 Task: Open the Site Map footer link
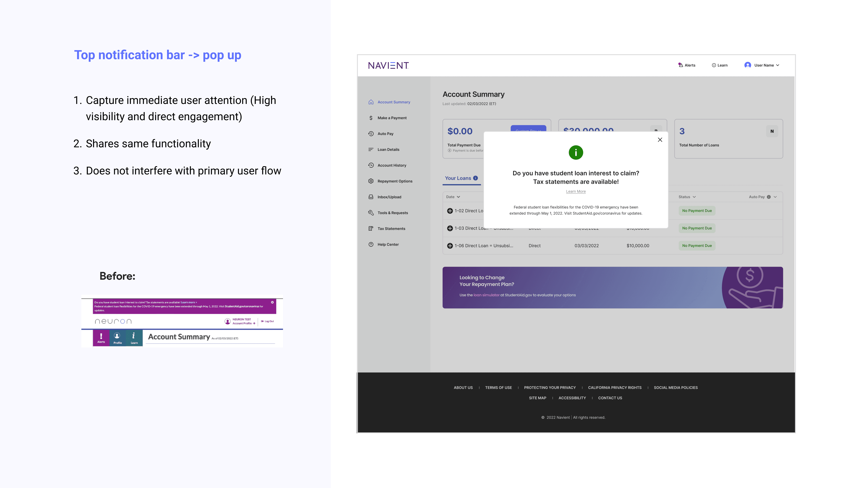point(538,398)
